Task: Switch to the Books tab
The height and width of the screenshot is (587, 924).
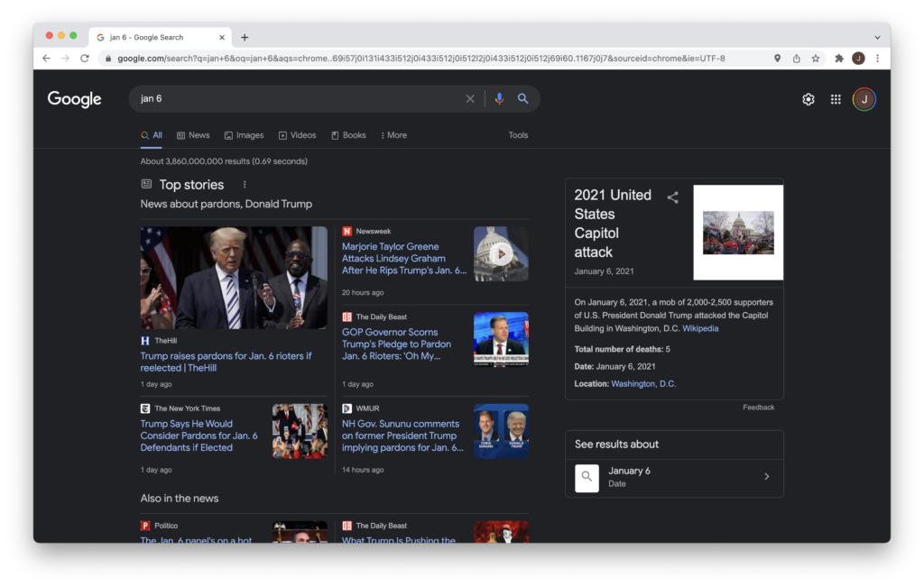Action: tap(349, 135)
